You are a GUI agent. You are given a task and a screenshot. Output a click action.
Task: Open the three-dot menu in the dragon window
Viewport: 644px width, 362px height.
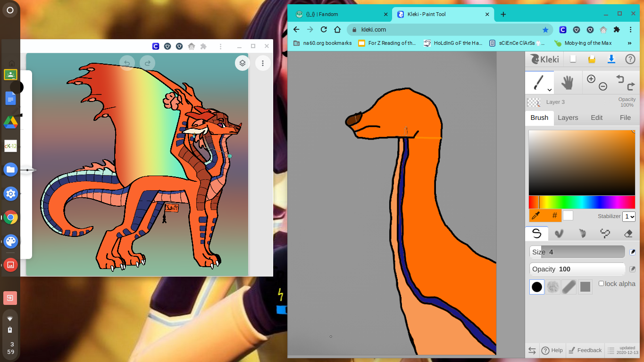[263, 63]
